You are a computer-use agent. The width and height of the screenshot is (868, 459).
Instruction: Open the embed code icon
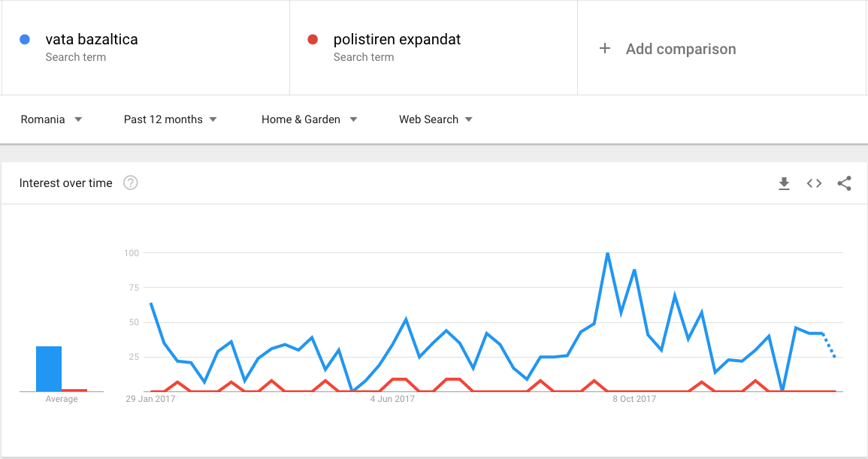814,183
